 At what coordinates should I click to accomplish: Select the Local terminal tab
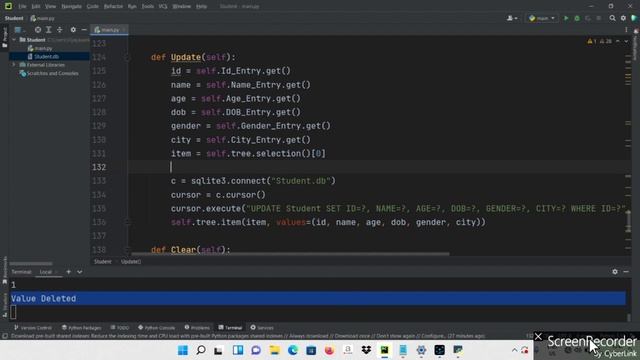coord(46,272)
